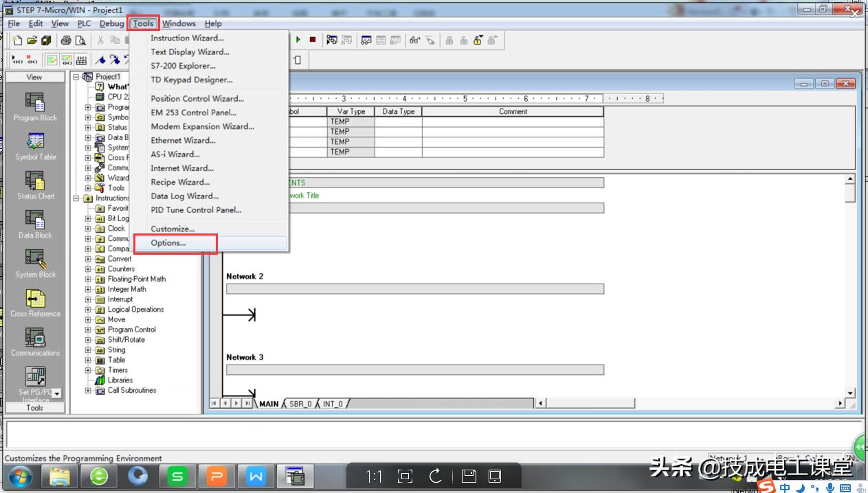Image resolution: width=868 pixels, height=493 pixels.
Task: Click the navigation bar down scroll arrow
Action: click(57, 393)
